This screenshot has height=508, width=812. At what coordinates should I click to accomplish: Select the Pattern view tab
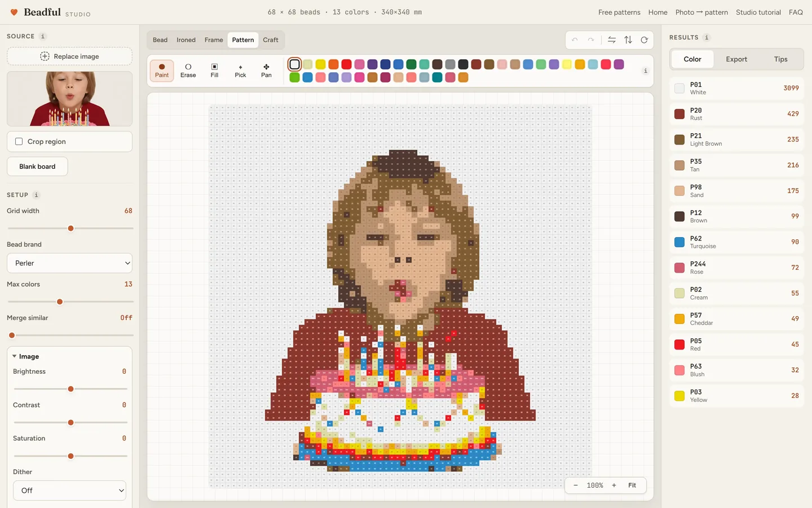[243, 40]
